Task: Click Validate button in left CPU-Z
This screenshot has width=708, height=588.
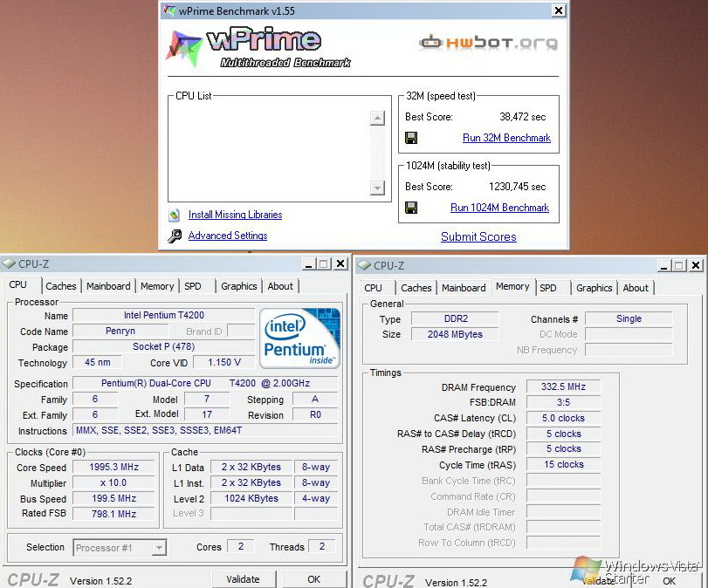Action: pyautogui.click(x=243, y=579)
